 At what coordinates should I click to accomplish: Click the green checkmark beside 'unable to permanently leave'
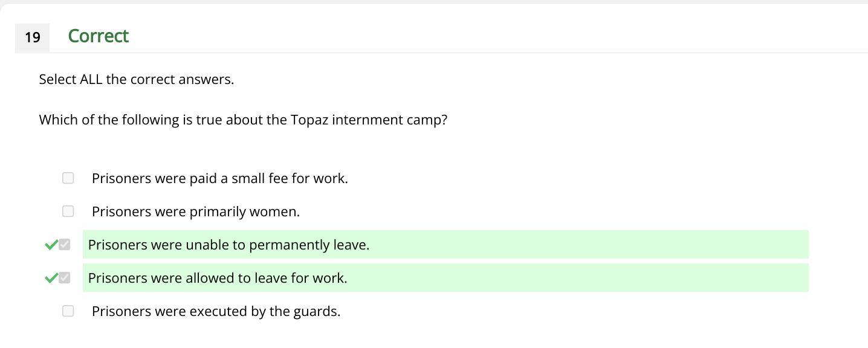coord(51,245)
